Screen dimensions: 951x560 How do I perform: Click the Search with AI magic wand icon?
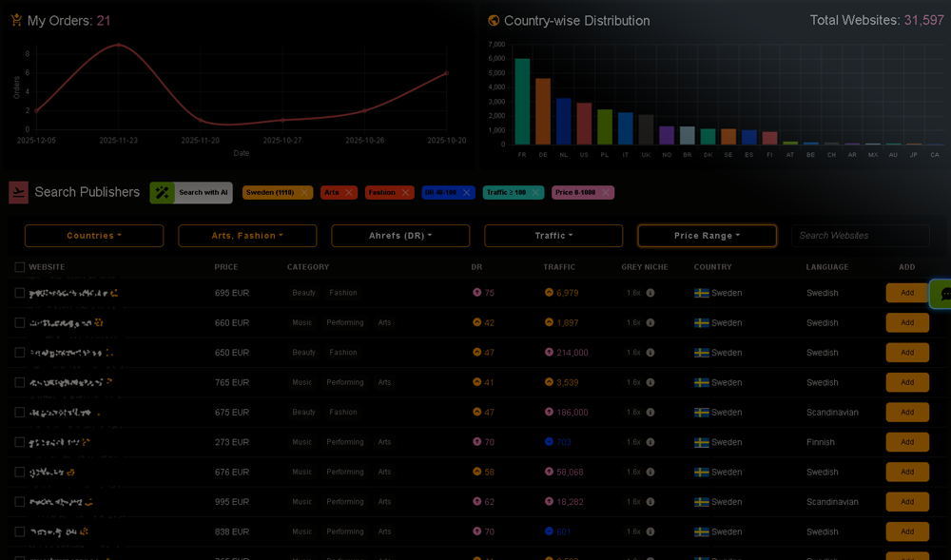163,193
